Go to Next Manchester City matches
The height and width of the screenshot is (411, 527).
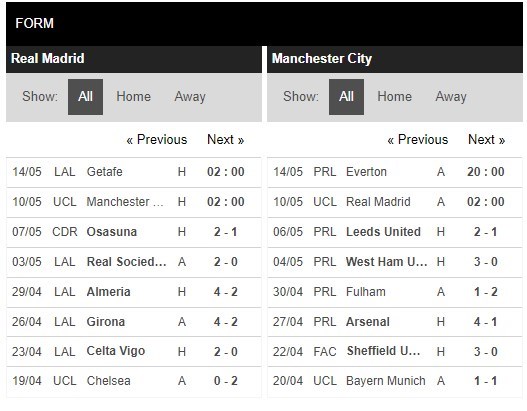point(487,139)
